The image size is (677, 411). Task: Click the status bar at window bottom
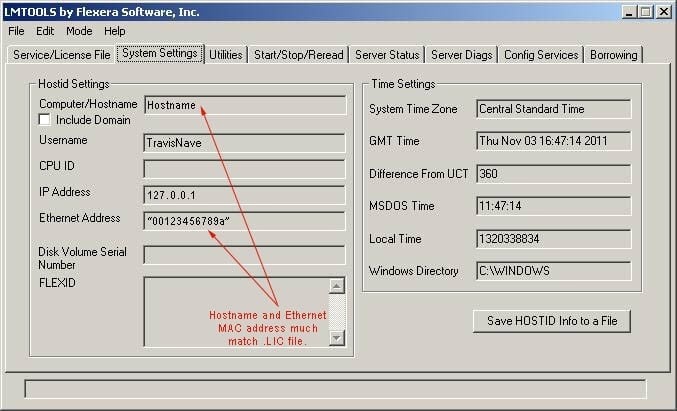point(335,389)
